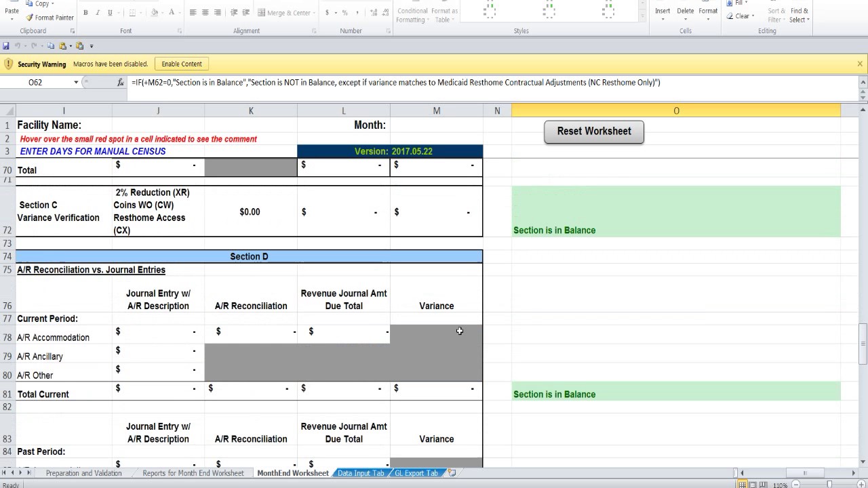Click the column O header

coord(676,110)
